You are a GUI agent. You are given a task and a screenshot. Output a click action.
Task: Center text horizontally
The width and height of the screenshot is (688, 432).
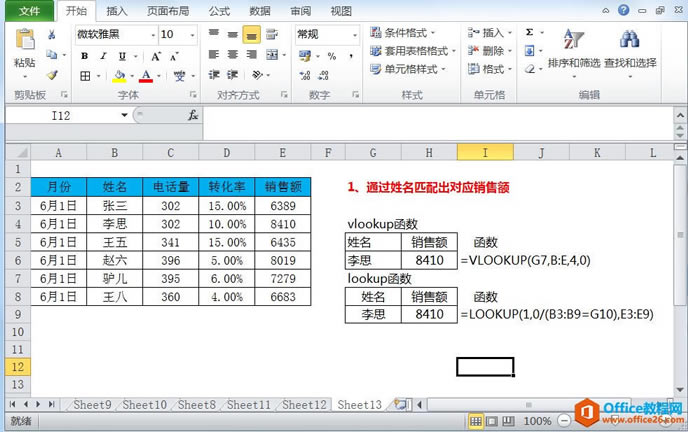click(x=233, y=54)
